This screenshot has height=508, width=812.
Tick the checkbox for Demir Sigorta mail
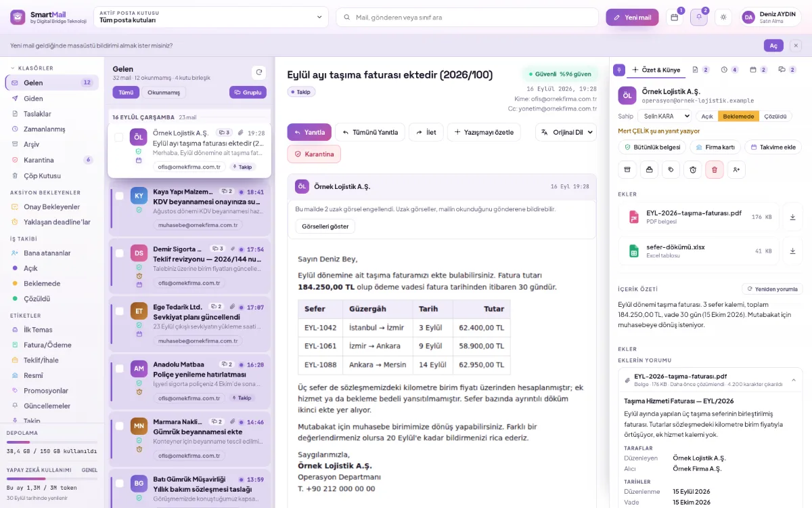click(120, 253)
